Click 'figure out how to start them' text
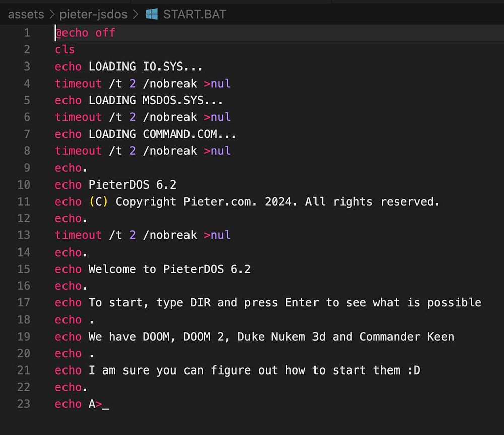The width and height of the screenshot is (504, 435). (305, 370)
